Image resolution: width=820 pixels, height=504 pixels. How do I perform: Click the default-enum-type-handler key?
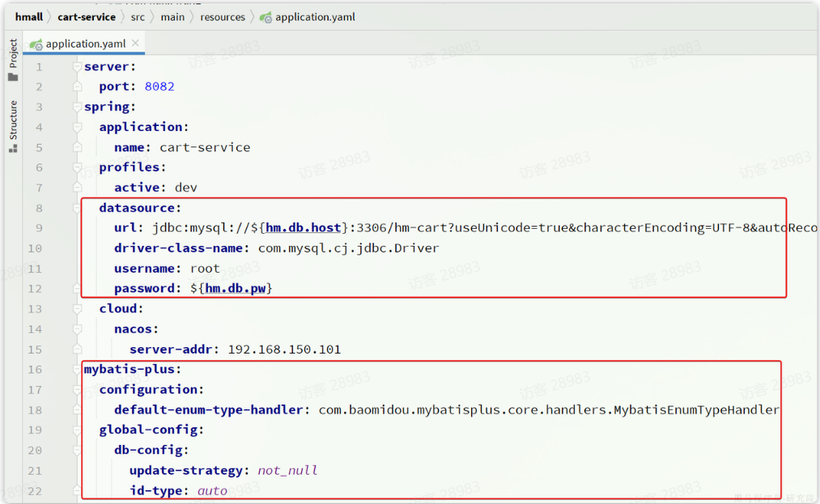click(209, 410)
